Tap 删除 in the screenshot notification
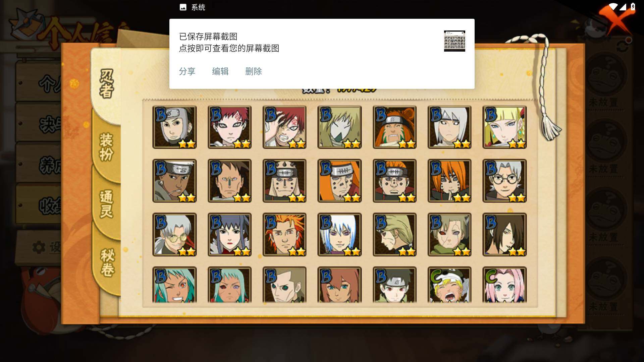Screen dimensions: 644x362 [254, 71]
